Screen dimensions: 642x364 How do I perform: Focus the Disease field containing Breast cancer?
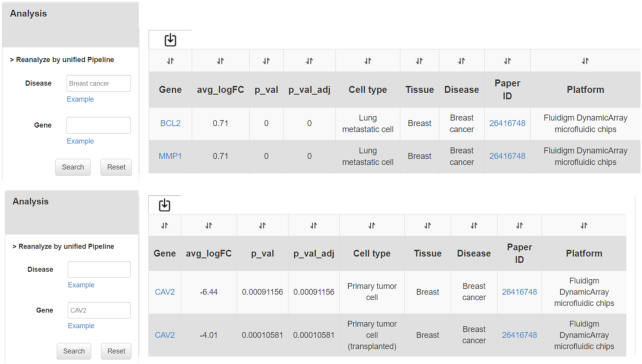(x=99, y=84)
